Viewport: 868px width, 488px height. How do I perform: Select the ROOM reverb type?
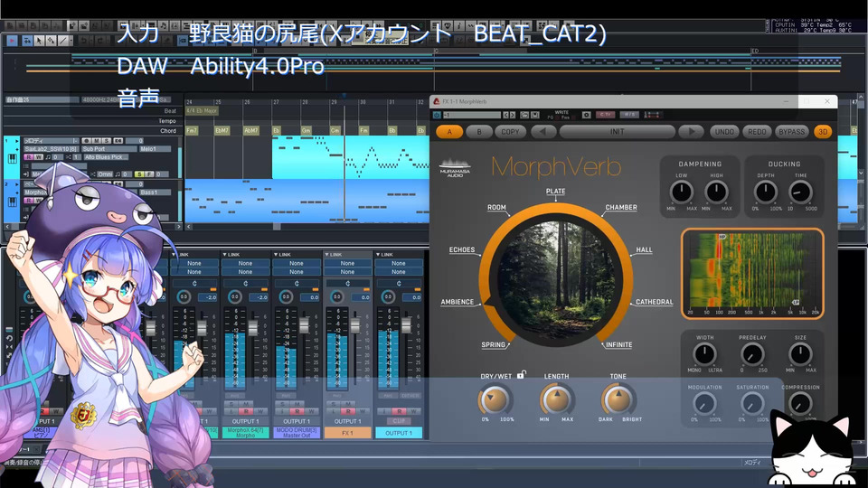pos(496,208)
